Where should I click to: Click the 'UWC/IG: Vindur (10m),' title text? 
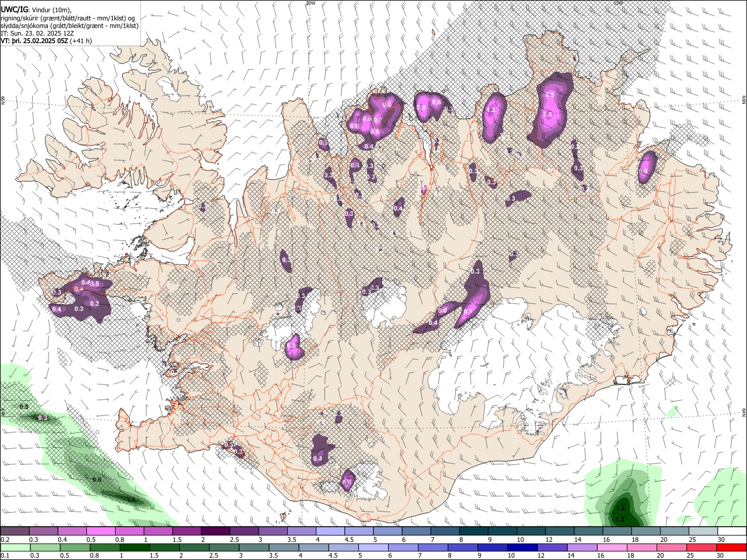pyautogui.click(x=36, y=9)
